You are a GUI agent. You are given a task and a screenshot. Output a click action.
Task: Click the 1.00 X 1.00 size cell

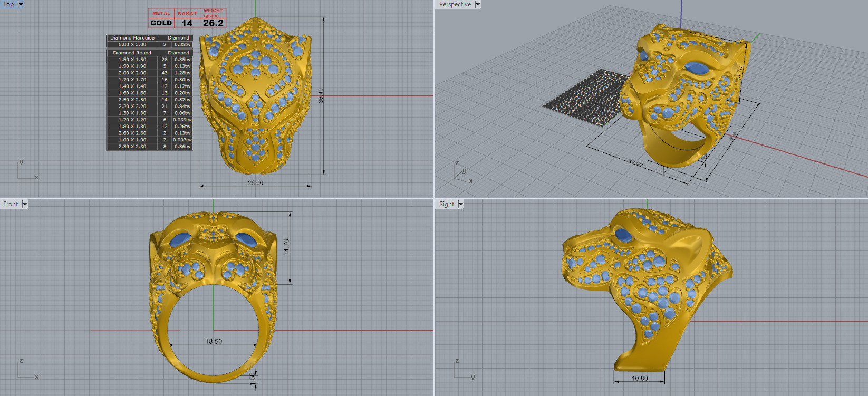[132, 140]
